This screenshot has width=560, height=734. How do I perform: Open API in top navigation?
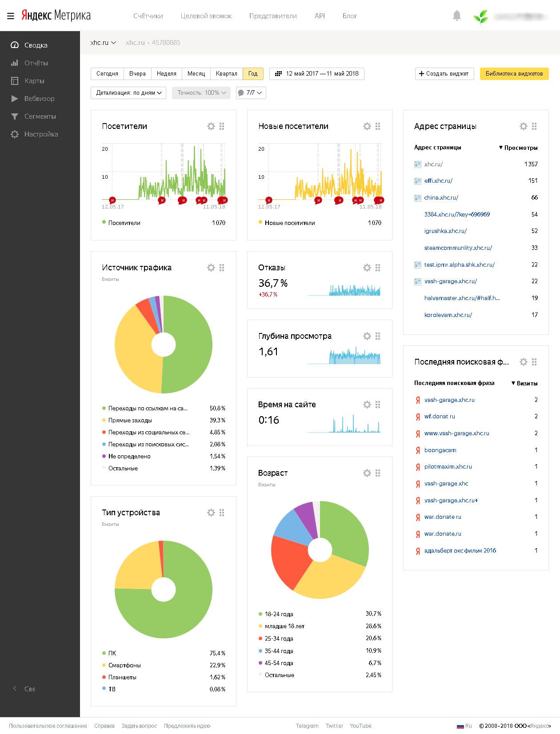(x=320, y=16)
